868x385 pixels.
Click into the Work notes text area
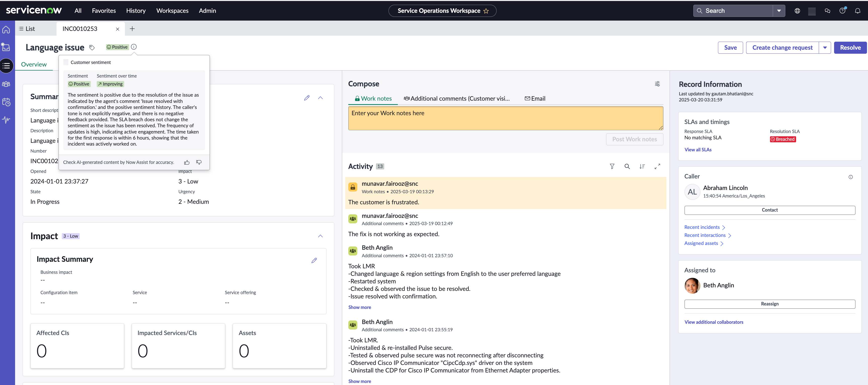(505, 118)
